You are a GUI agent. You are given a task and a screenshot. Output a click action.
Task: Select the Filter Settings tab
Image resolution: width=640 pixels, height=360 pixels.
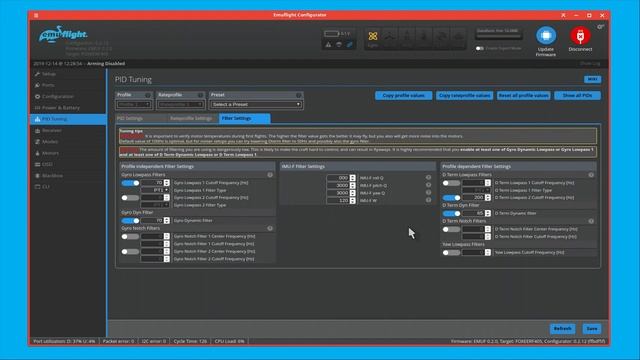244,118
